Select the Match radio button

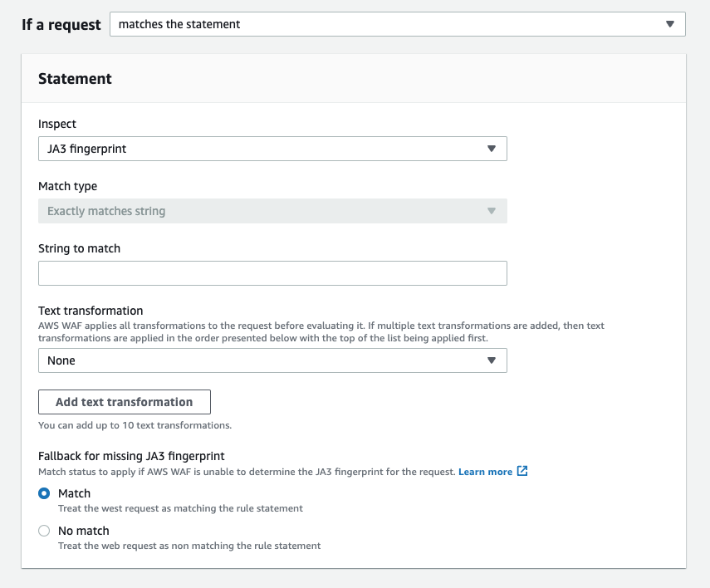[44, 493]
